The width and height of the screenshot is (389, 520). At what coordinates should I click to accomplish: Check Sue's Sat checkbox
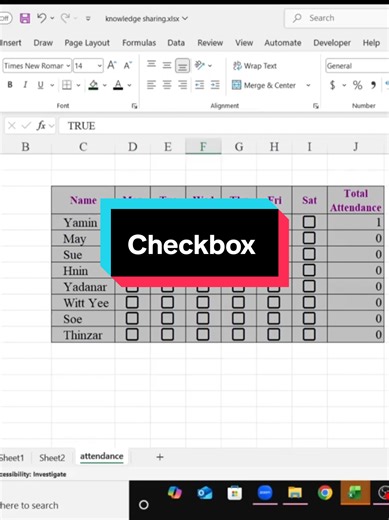(309, 254)
